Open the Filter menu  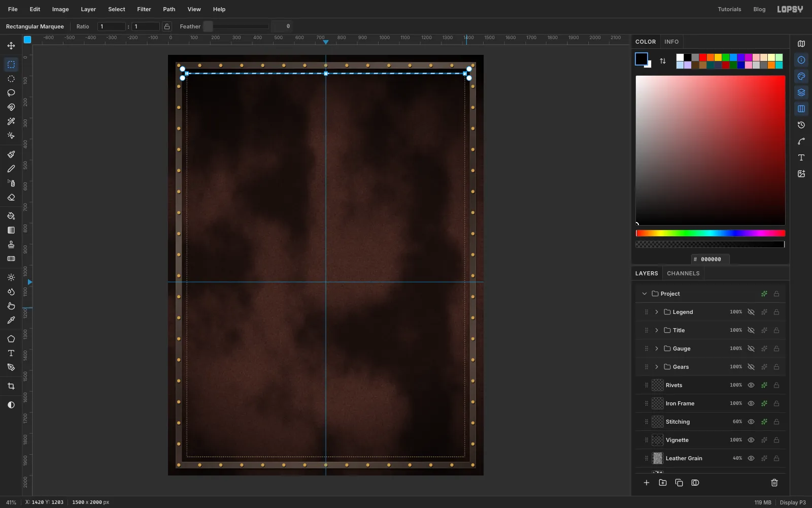(144, 9)
